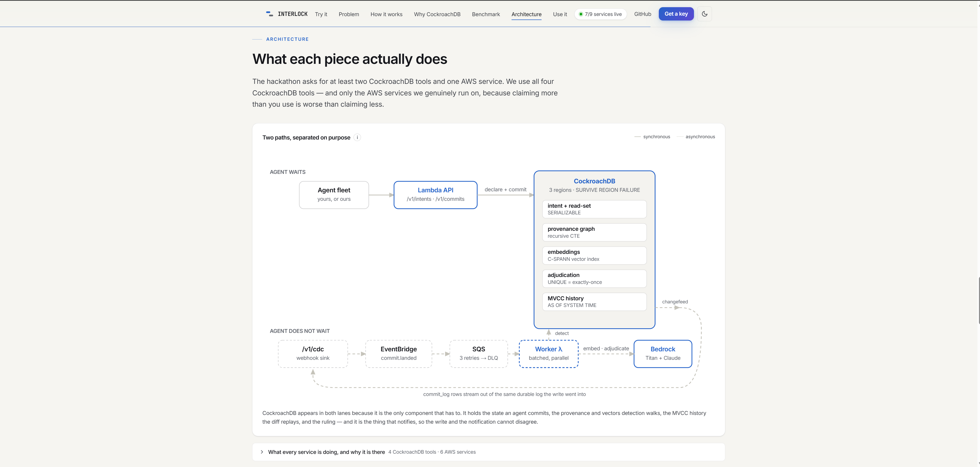Select the Worker λ node
This screenshot has width=980, height=467.
tap(548, 354)
